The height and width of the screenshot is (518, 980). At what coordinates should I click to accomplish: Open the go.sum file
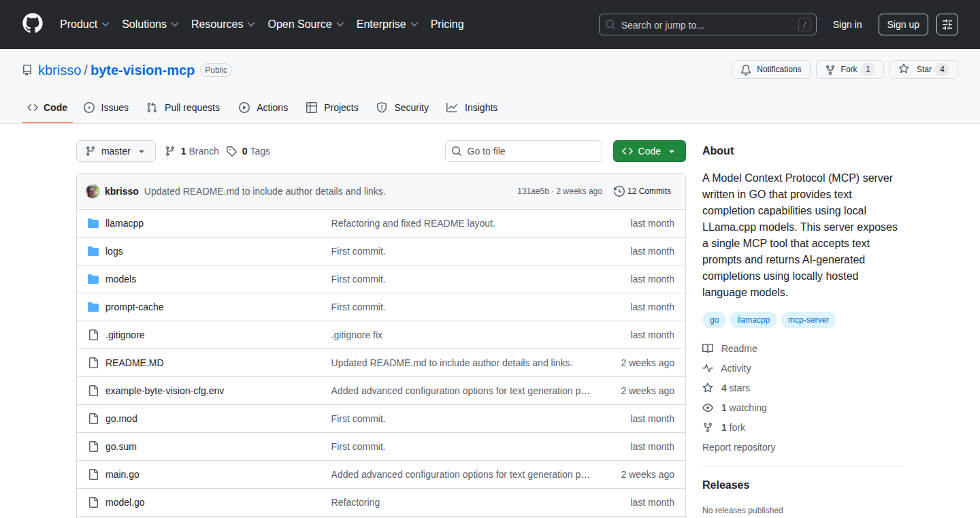click(x=121, y=447)
